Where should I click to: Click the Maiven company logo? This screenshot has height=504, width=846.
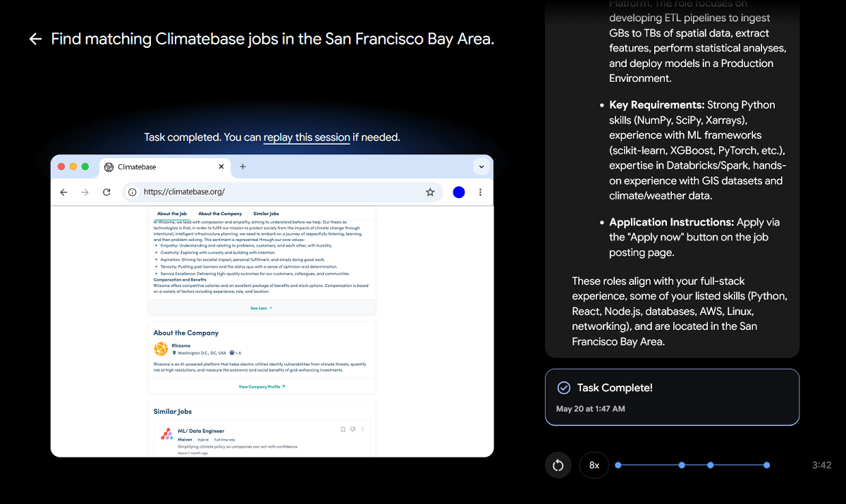tap(166, 434)
